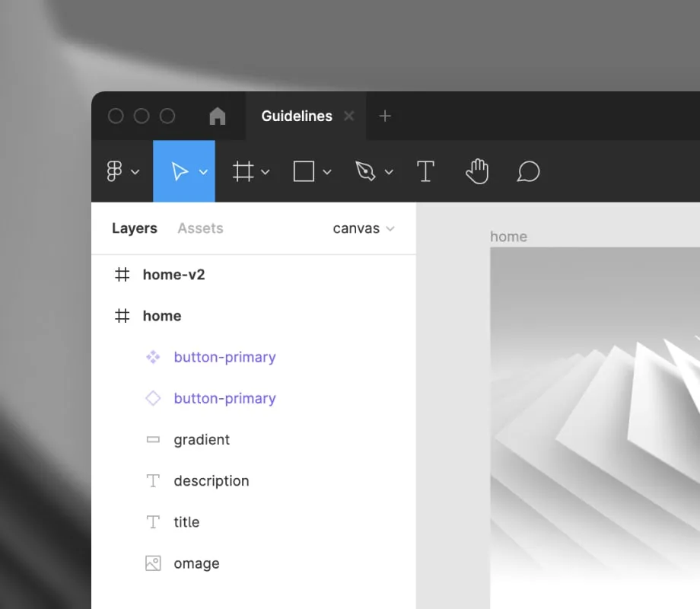The width and height of the screenshot is (700, 609).
Task: Switch to the Layers tab
Action: coord(135,228)
